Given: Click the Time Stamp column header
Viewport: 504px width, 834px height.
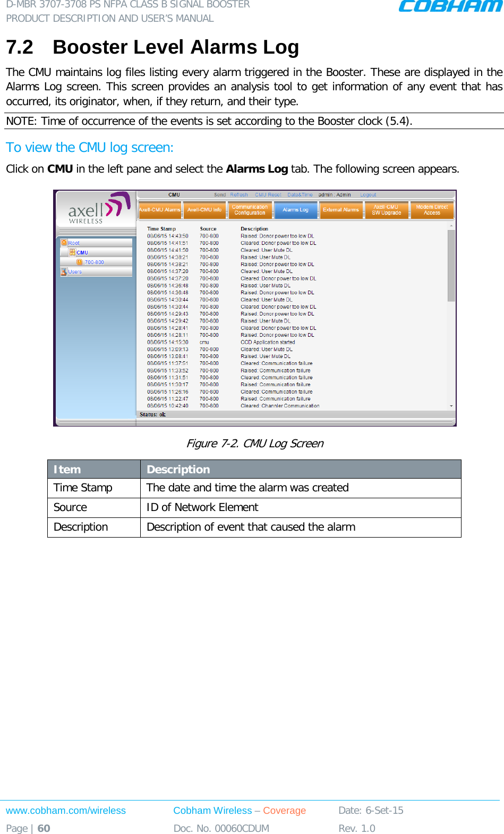Looking at the screenshot, I should tap(161, 229).
